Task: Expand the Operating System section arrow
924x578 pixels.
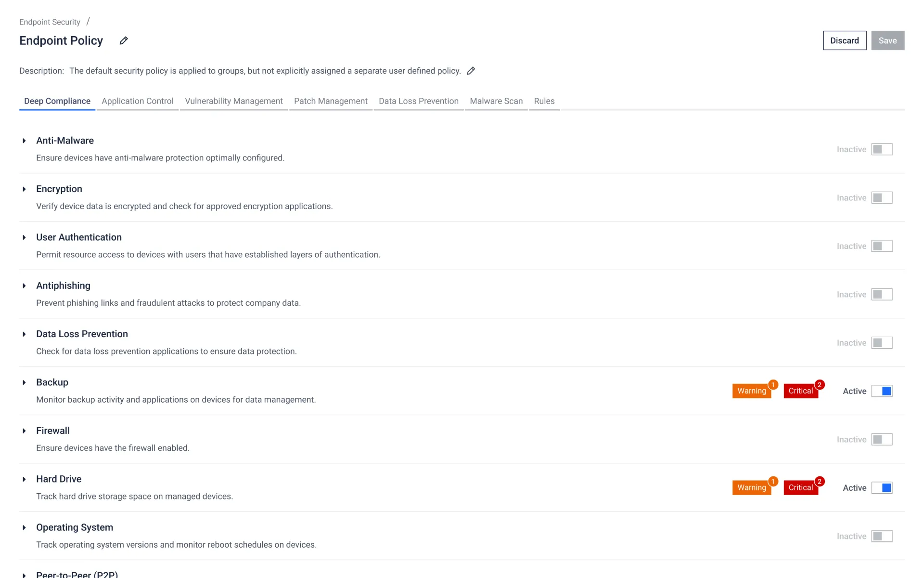Action: coord(24,527)
